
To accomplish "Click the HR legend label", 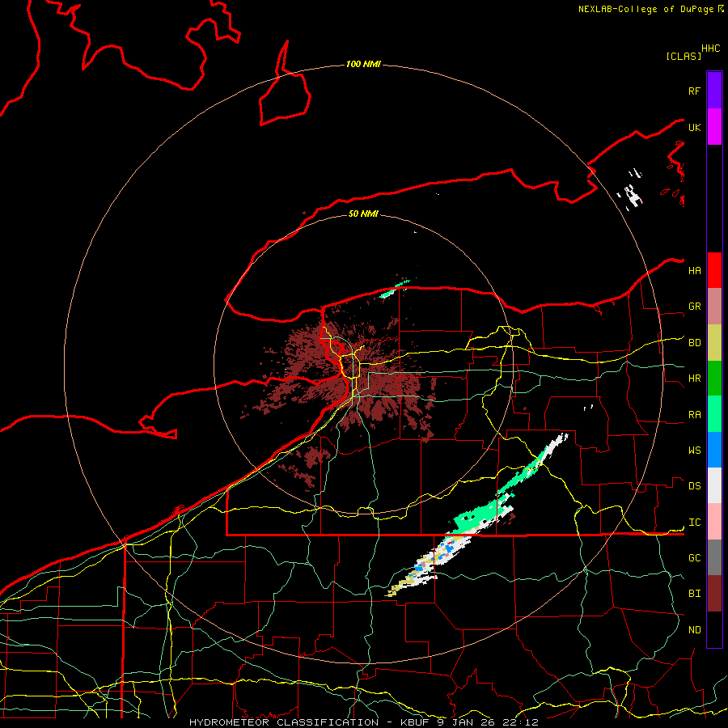I will point(694,379).
